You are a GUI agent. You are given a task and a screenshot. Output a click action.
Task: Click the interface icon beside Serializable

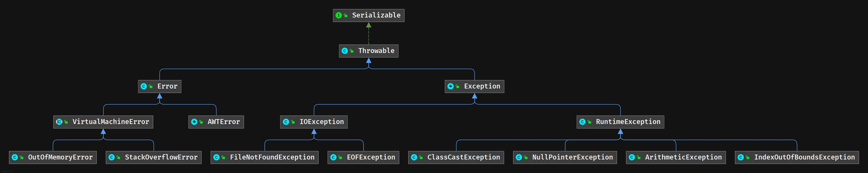pyautogui.click(x=339, y=15)
